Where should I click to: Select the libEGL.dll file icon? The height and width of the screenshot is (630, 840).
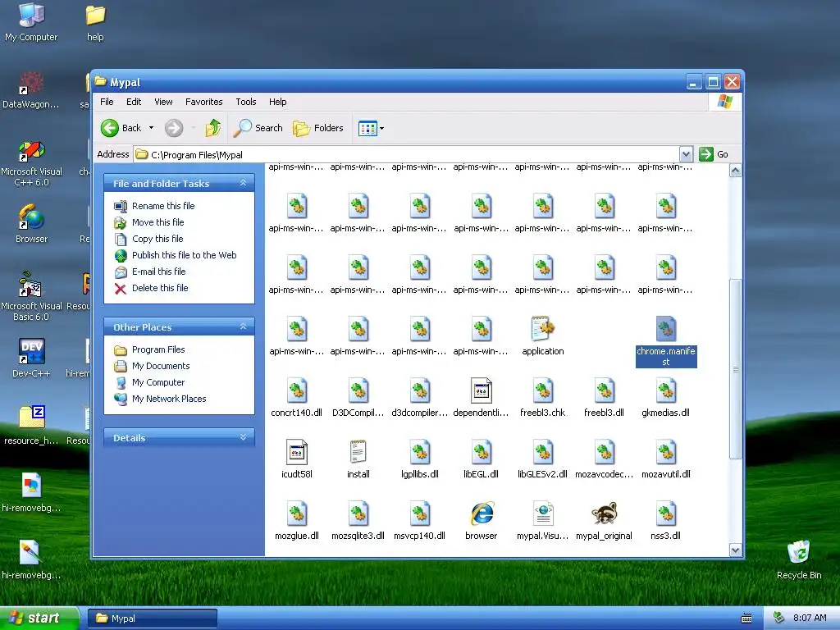(x=481, y=453)
